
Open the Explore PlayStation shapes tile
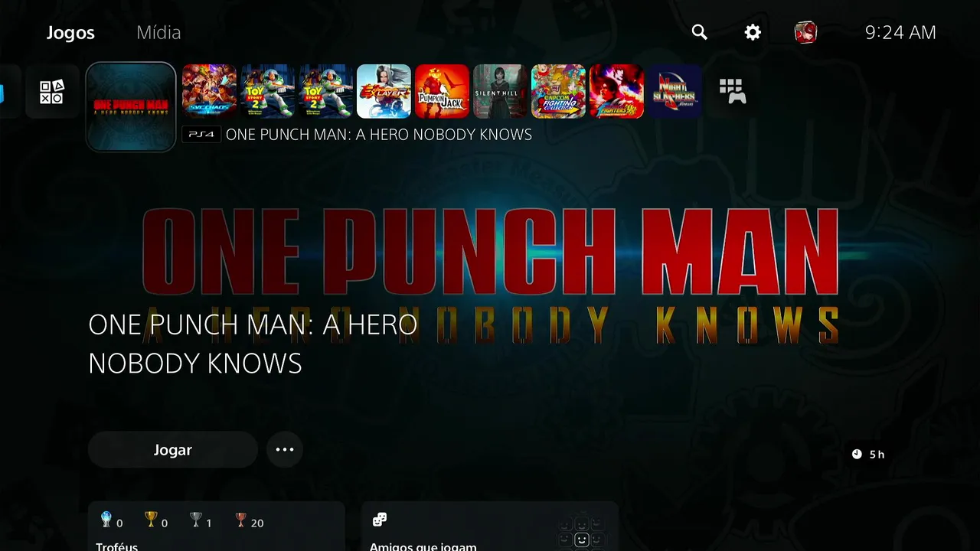pyautogui.click(x=52, y=92)
